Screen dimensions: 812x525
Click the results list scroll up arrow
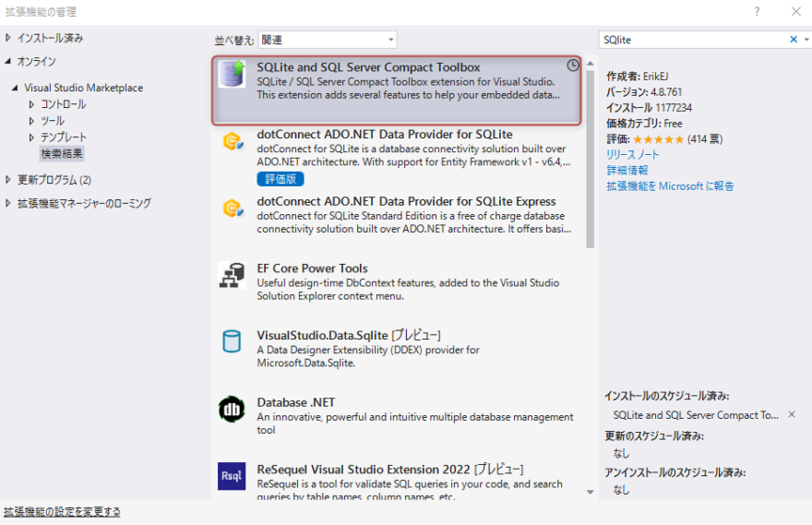pos(590,63)
